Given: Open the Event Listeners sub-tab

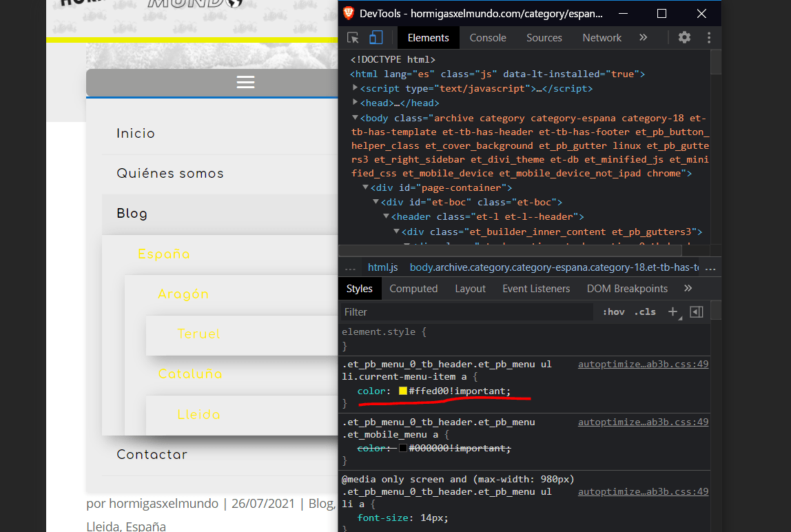Looking at the screenshot, I should (536, 289).
